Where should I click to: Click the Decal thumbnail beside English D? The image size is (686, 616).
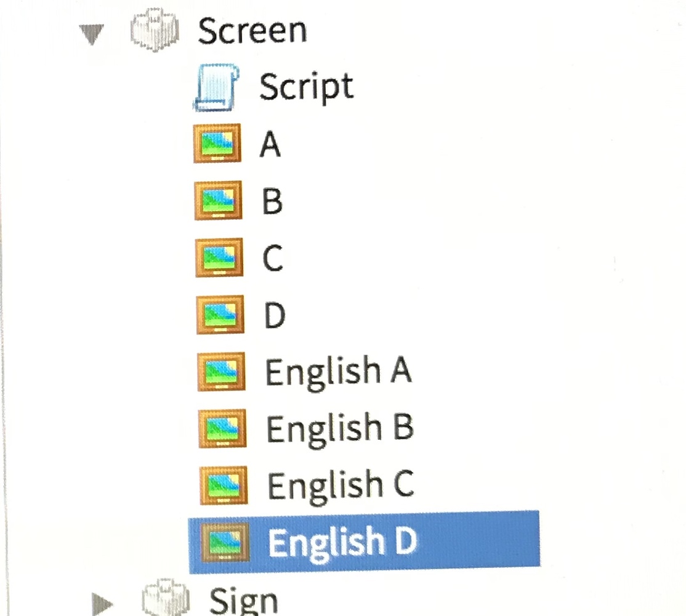pos(225,541)
